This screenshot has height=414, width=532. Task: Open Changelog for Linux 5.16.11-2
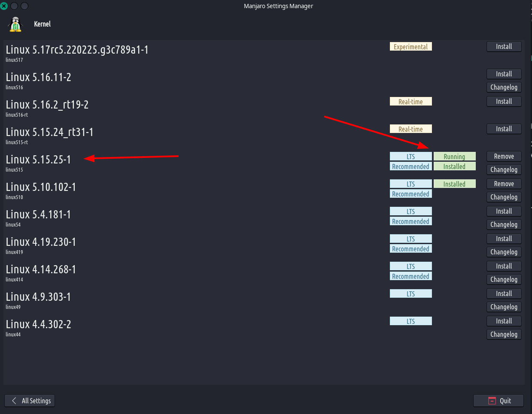[504, 87]
